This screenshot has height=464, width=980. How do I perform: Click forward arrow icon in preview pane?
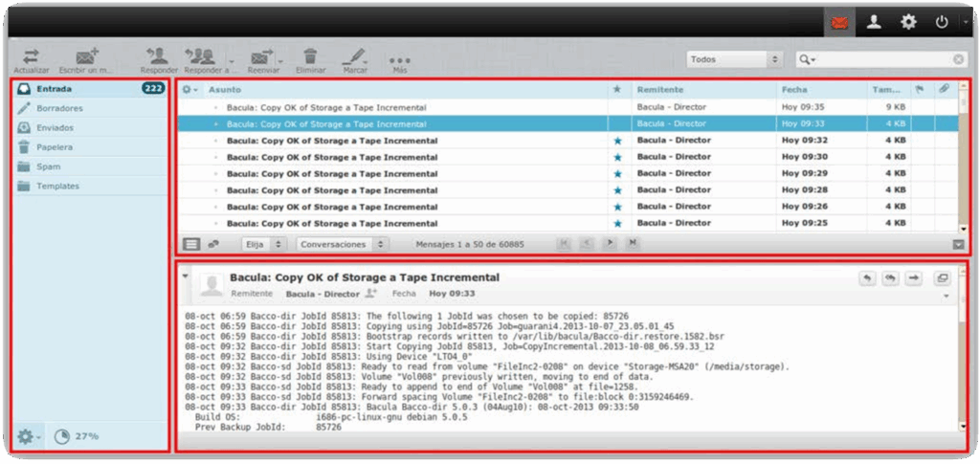click(914, 278)
